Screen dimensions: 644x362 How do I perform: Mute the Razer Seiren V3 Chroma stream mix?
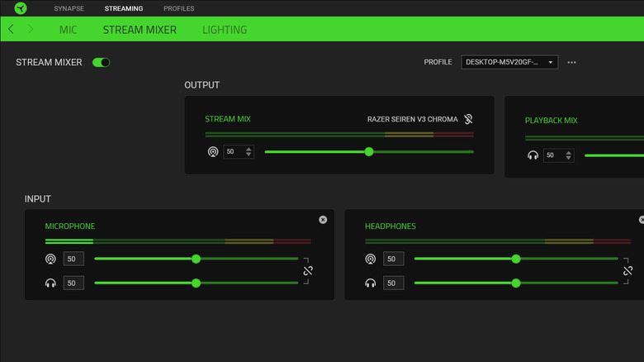click(468, 119)
